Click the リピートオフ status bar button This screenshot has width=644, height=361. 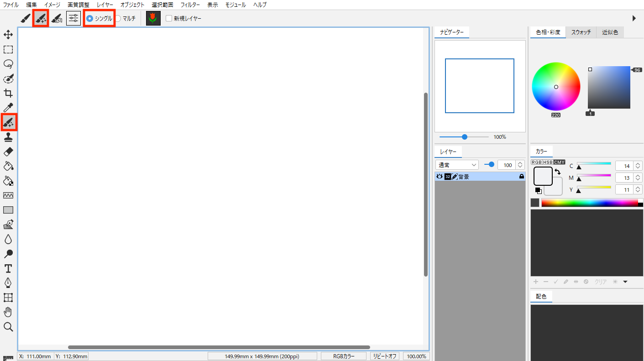[385, 356]
